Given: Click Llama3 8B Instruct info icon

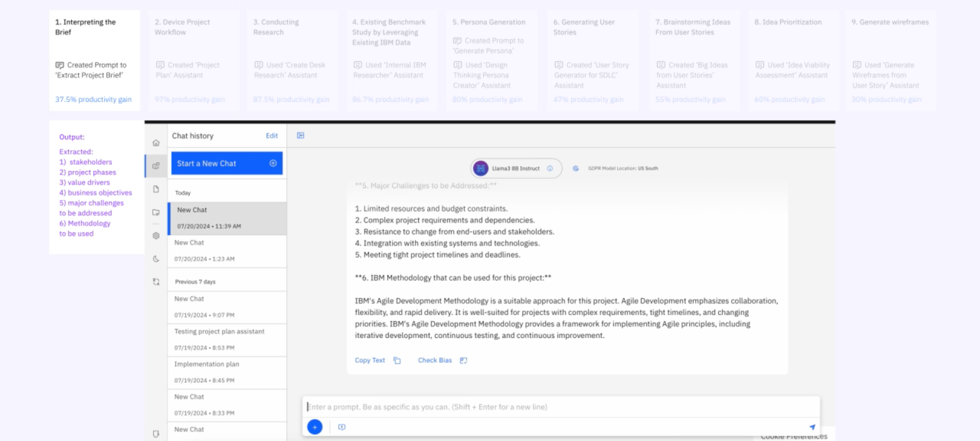Looking at the screenshot, I should pyautogui.click(x=550, y=168).
